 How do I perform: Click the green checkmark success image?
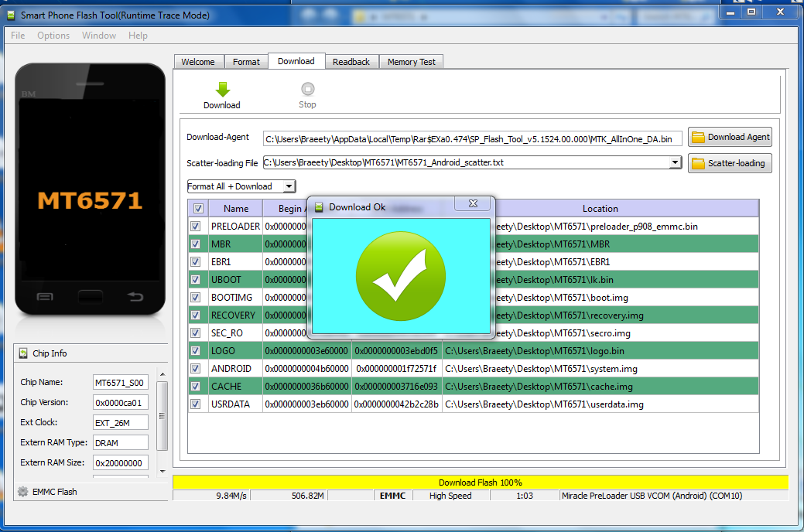[401, 276]
